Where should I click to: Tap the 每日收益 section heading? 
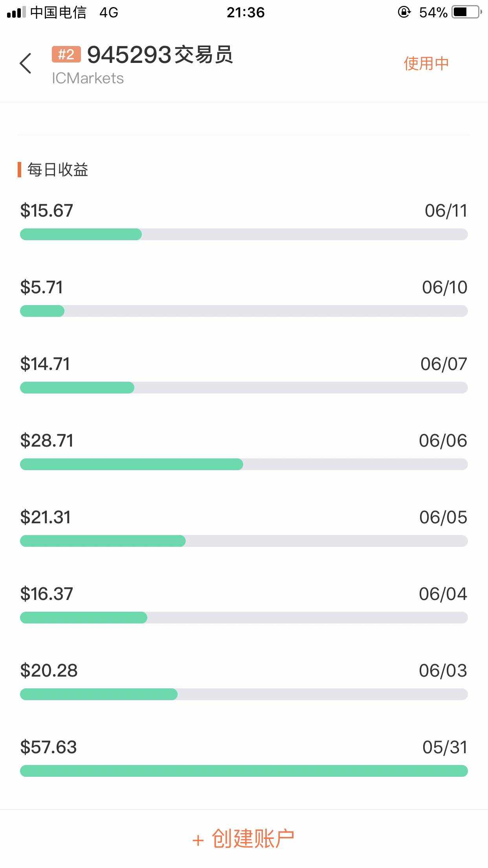[58, 170]
